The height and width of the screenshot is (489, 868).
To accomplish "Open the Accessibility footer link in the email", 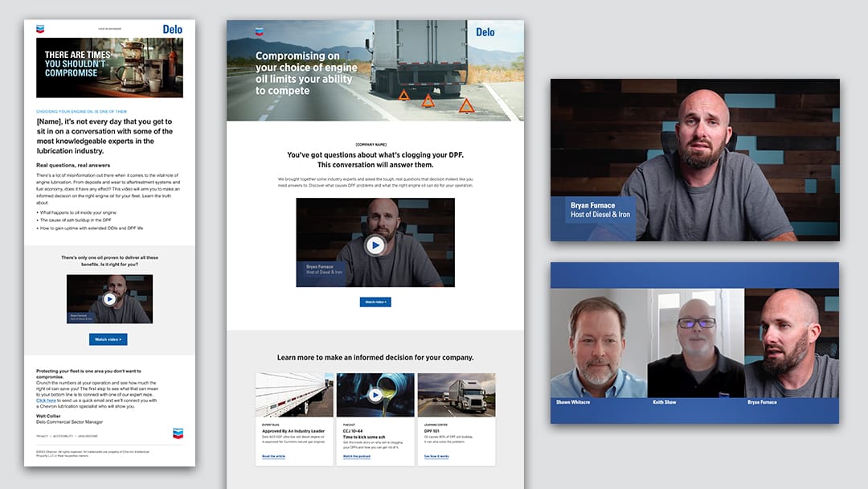I will (x=63, y=437).
